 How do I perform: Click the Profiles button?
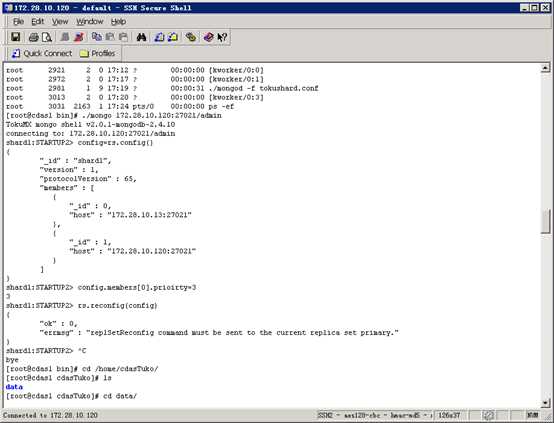(x=98, y=53)
